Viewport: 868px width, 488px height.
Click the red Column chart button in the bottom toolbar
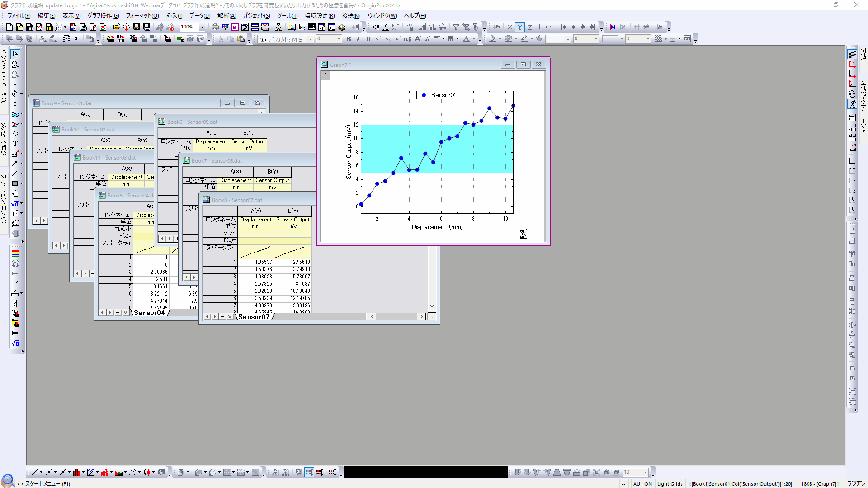coord(77,472)
